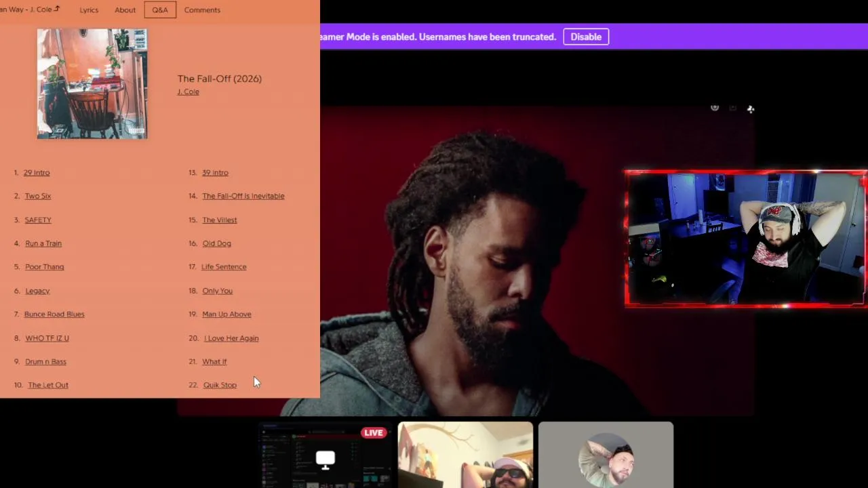Open track 1, 29 Intro
Image resolution: width=868 pixels, height=488 pixels.
pos(37,173)
